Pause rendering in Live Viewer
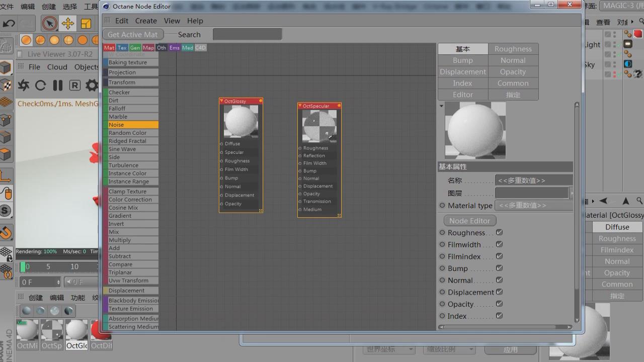The image size is (644, 362). pyautogui.click(x=58, y=85)
